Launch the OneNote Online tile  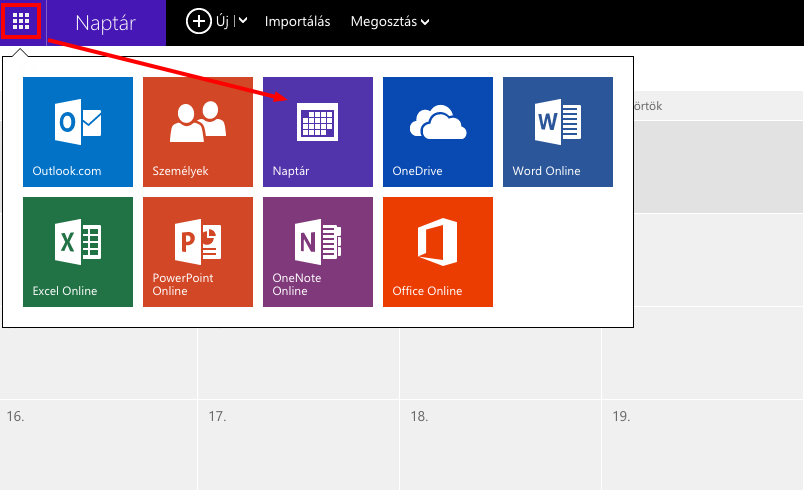pos(318,252)
